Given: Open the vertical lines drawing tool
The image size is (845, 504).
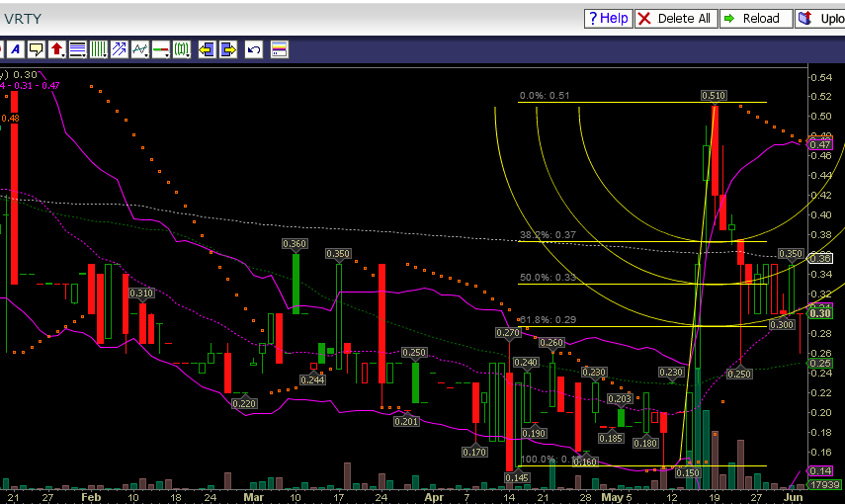Looking at the screenshot, I should [x=99, y=49].
